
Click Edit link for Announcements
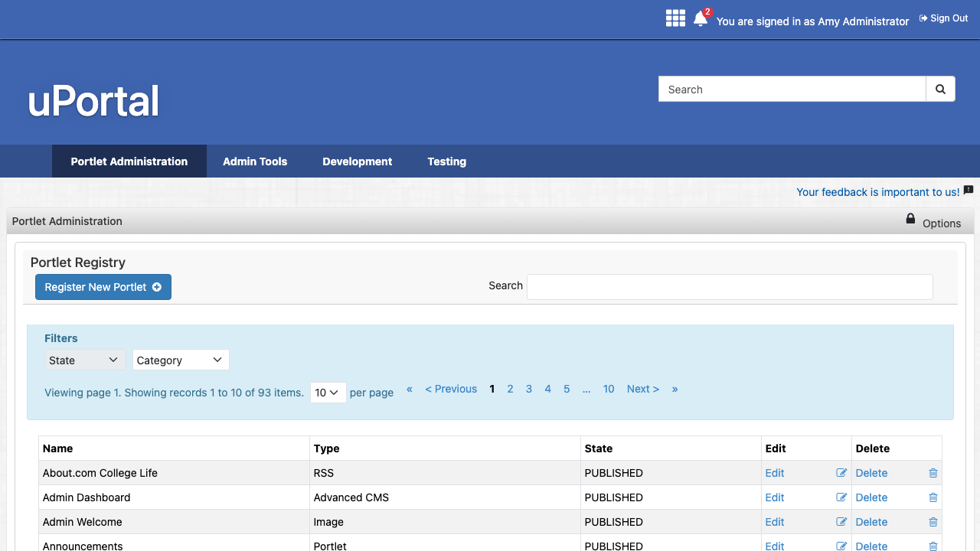pos(775,546)
